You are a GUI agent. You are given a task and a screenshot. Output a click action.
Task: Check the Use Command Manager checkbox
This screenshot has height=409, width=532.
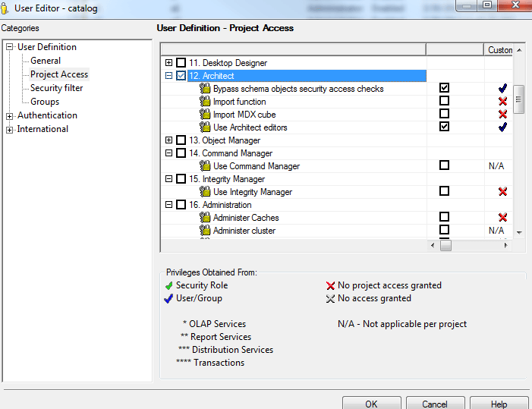[444, 165]
